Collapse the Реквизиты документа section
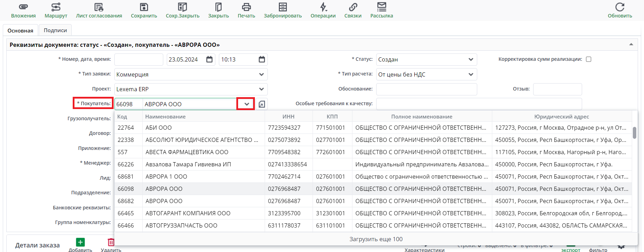The image size is (644, 252). click(x=631, y=45)
